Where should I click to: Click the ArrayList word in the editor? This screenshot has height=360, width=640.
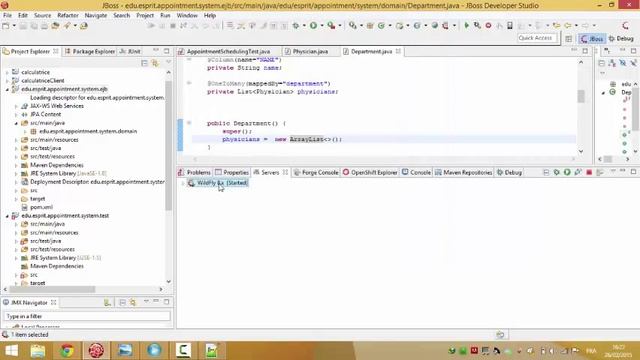click(306, 139)
